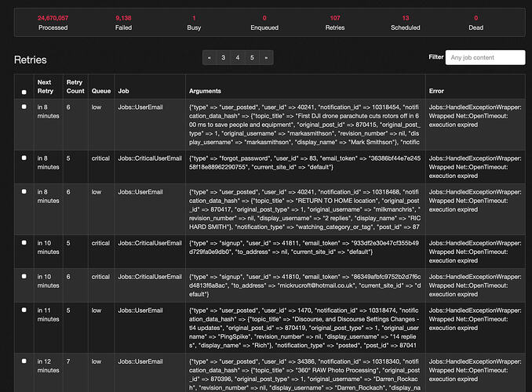Click the mickrucroft@hotmail.co.uk signup arguments
This screenshot has width=532, height=392.
[x=304, y=285]
